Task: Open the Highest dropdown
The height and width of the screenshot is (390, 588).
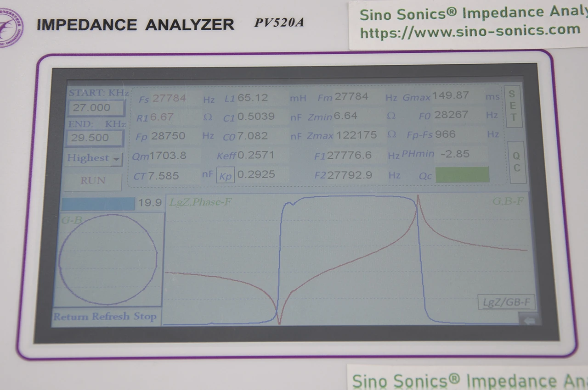Action: [x=94, y=158]
